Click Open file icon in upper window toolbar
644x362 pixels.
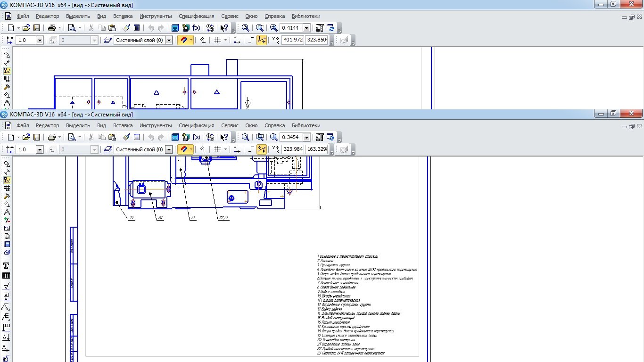(x=26, y=28)
